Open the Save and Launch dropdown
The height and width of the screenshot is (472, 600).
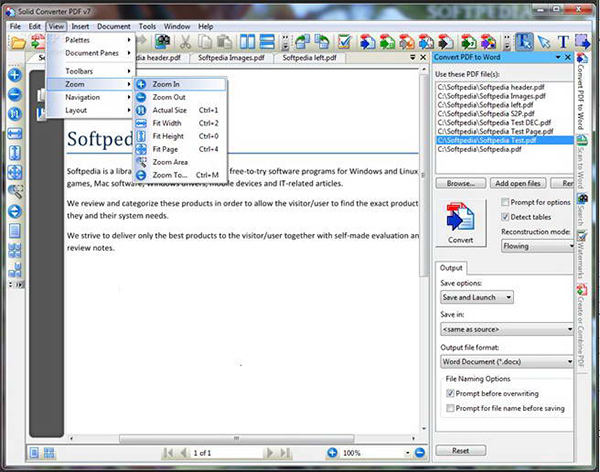coord(476,297)
